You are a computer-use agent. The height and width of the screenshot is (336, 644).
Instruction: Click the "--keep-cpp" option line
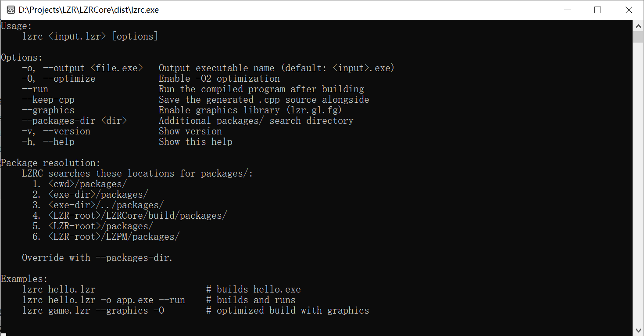click(x=196, y=100)
